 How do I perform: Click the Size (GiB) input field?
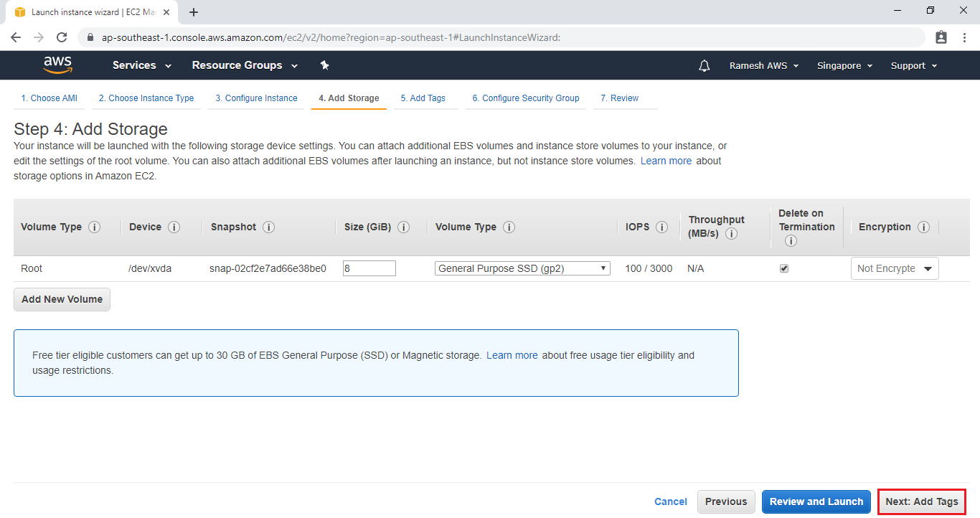point(369,268)
